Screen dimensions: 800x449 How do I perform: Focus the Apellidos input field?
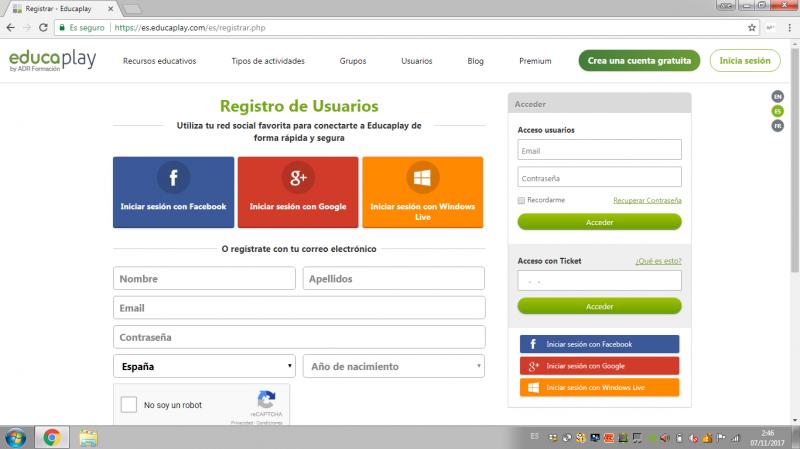tap(393, 279)
